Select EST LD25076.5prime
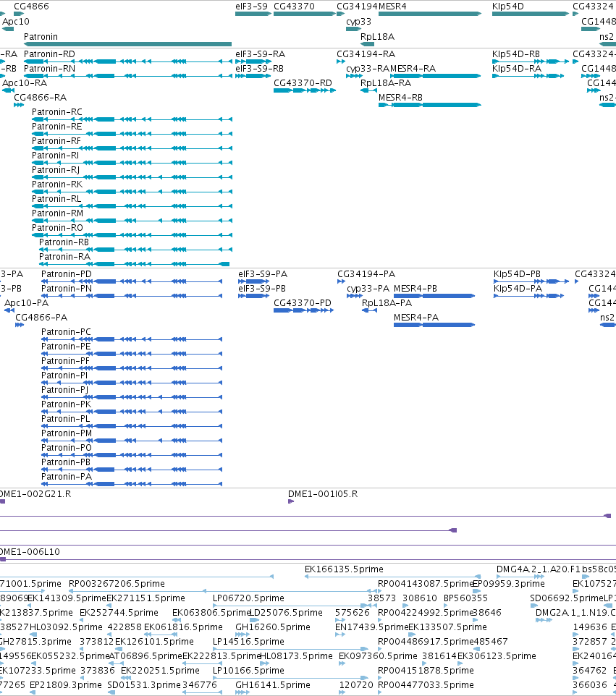Viewport: 616px width, 696px height. (x=255, y=620)
